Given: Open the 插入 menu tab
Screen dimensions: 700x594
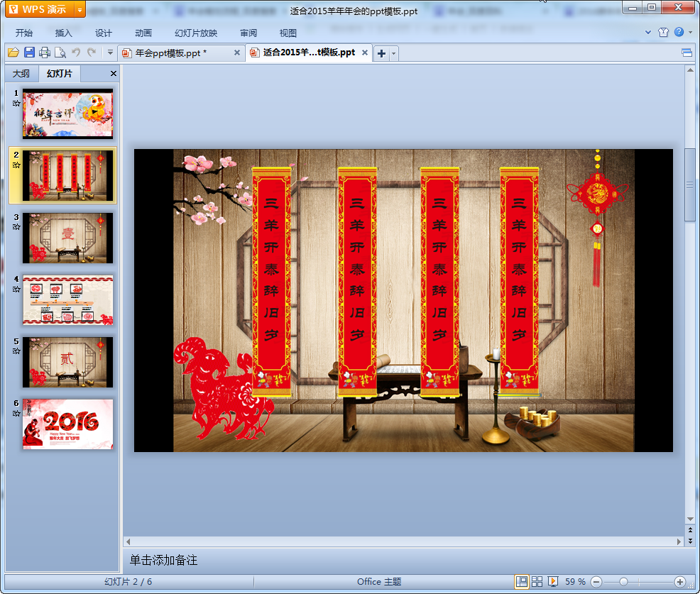Looking at the screenshot, I should pyautogui.click(x=63, y=33).
